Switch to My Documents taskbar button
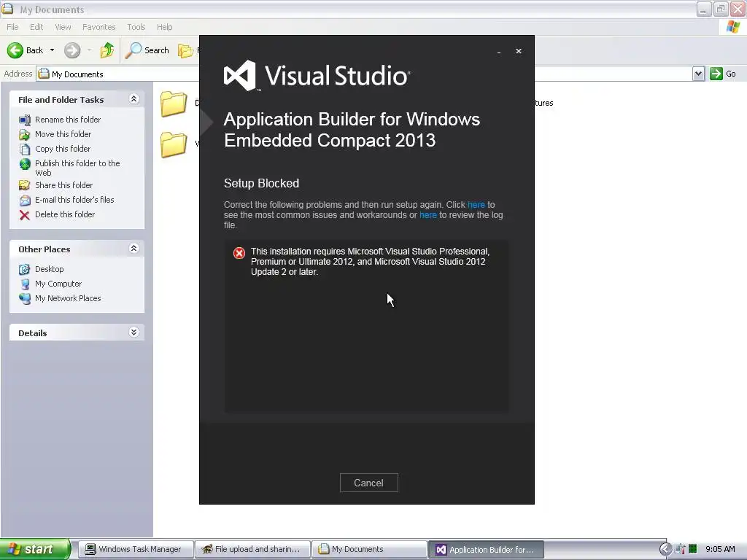The height and width of the screenshot is (560, 747). [370, 550]
